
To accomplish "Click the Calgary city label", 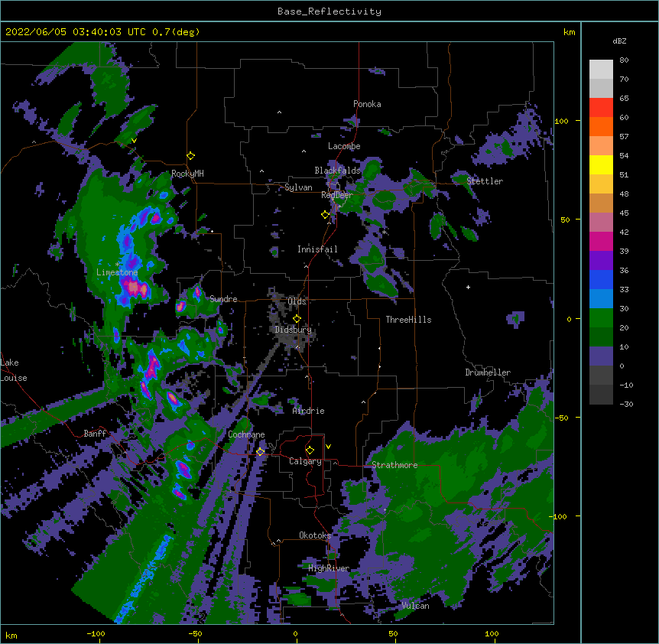I will click(x=305, y=461).
